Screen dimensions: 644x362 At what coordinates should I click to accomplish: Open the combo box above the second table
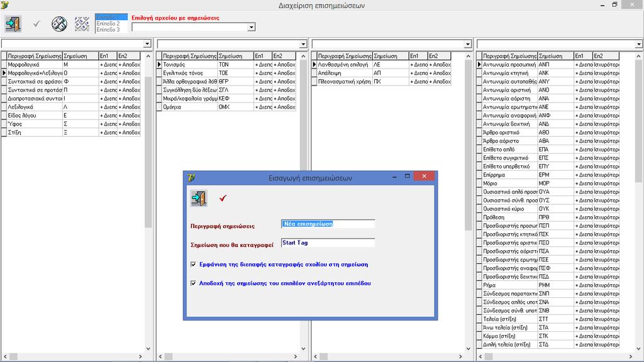pyautogui.click(x=303, y=44)
